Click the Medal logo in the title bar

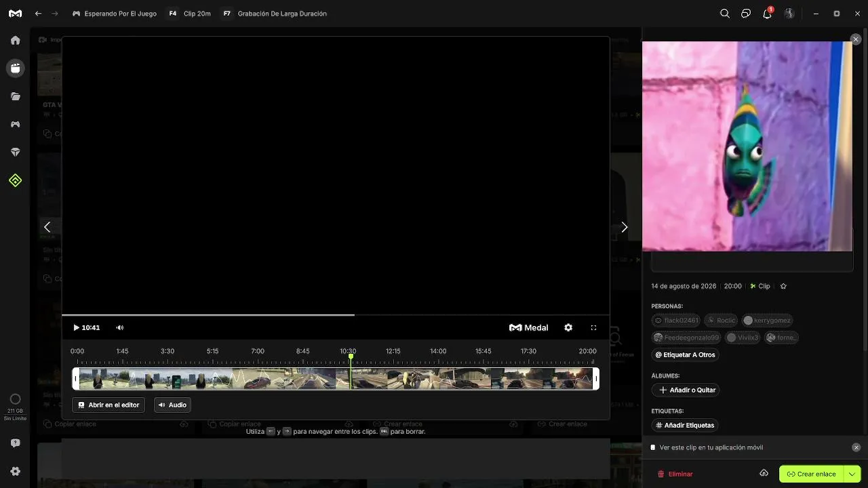[x=15, y=14]
